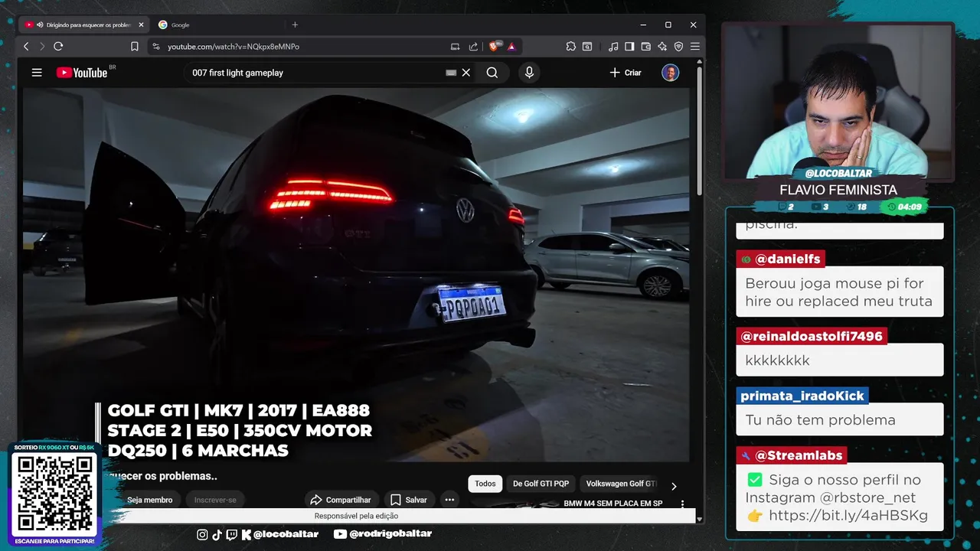
Task: Open more actions three-dot button
Action: click(449, 500)
